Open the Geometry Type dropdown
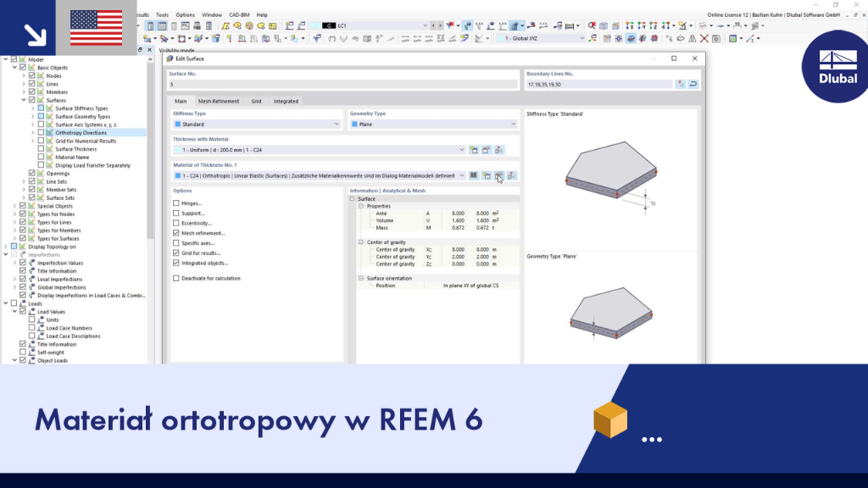Image resolution: width=868 pixels, height=488 pixels. (x=433, y=124)
